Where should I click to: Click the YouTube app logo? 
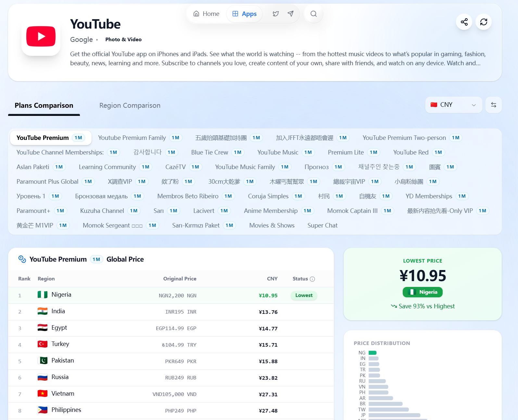41,36
